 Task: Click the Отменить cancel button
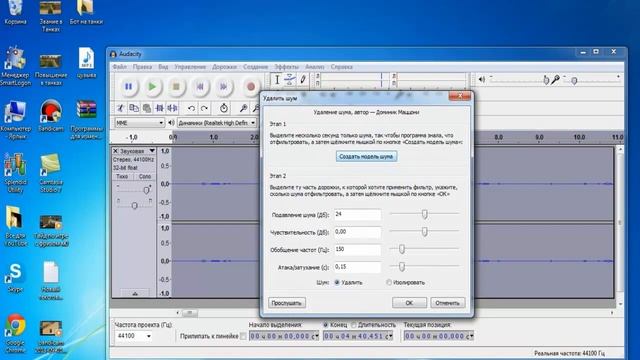click(447, 303)
